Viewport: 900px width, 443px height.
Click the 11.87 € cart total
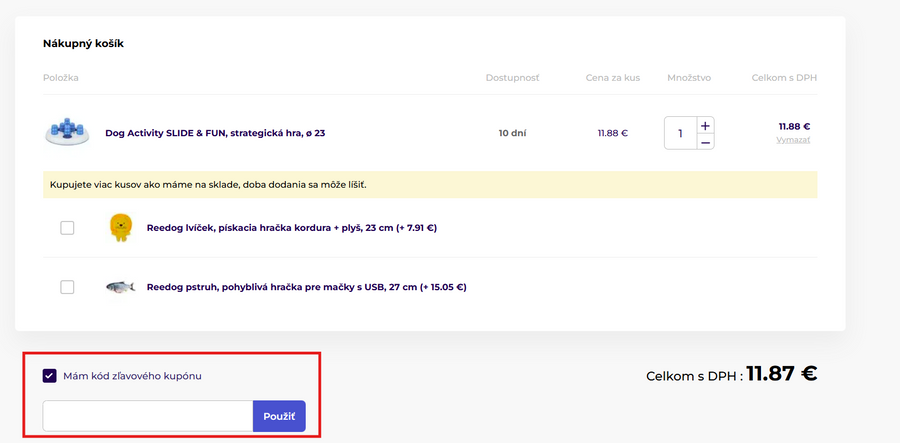pyautogui.click(x=781, y=375)
